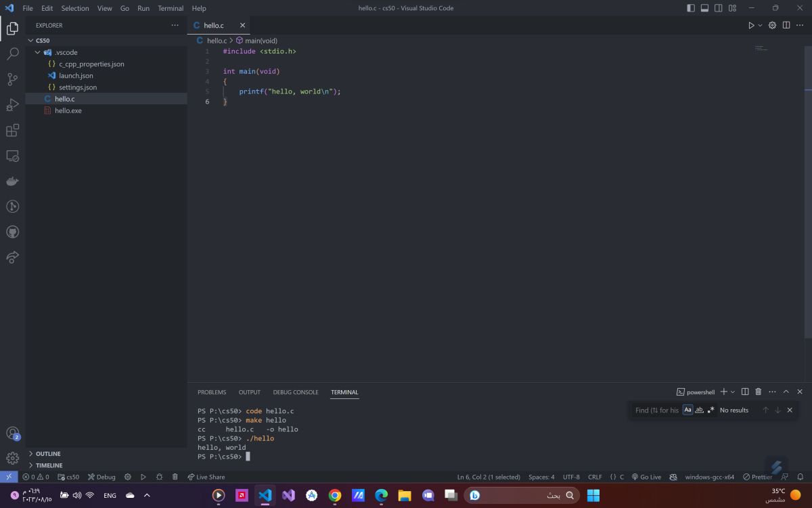Open the Accounts icon with badge 2
This screenshot has height=508, width=812.
[x=12, y=433]
